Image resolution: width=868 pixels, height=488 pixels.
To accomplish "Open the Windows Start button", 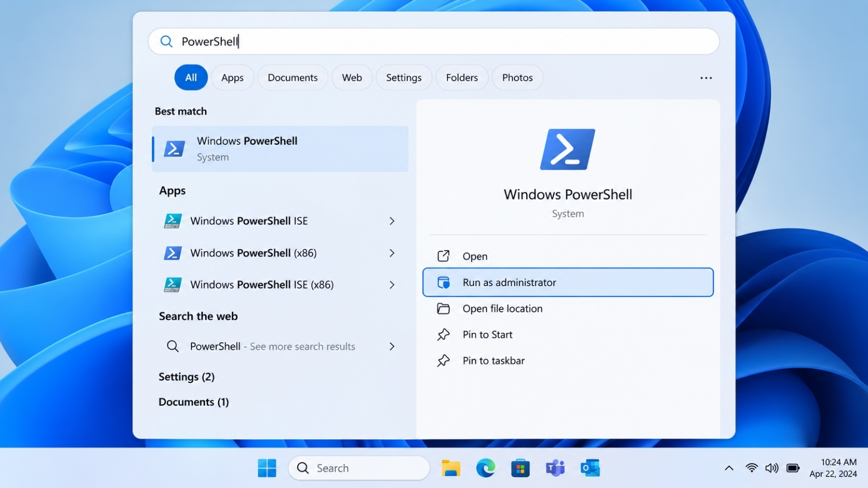I will tap(267, 468).
